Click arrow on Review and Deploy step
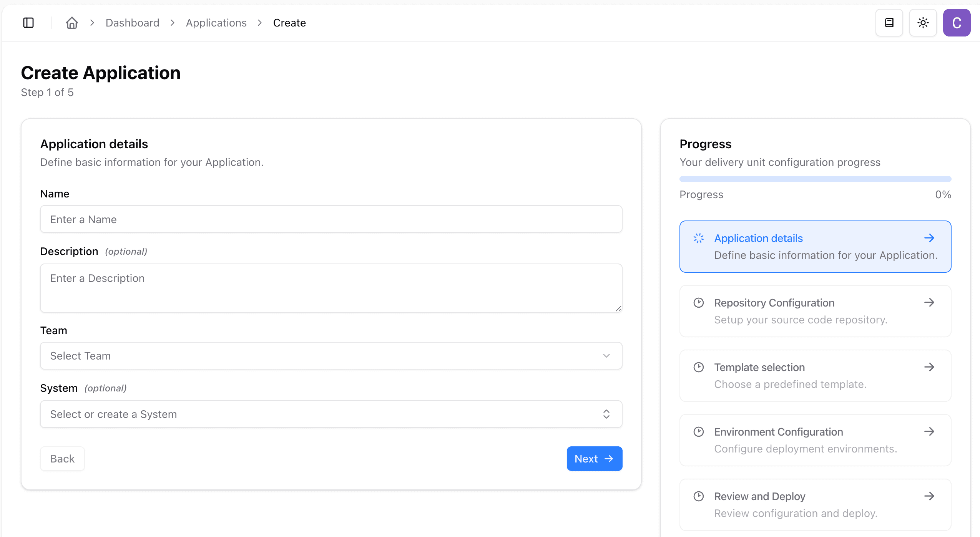This screenshot has width=980, height=537. (929, 496)
